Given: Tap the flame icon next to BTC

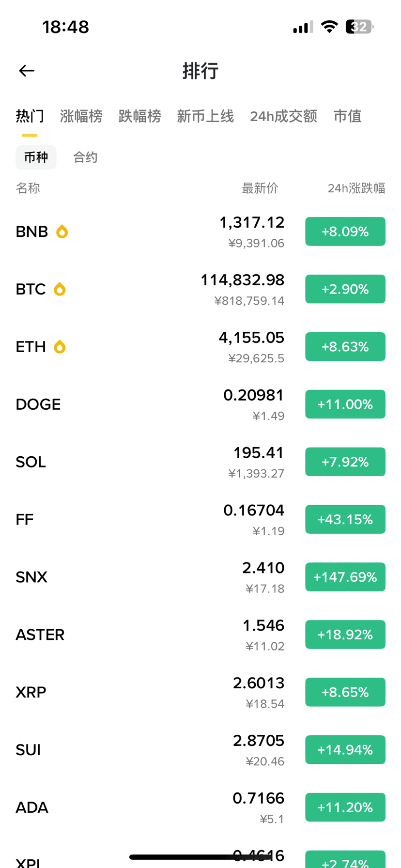Looking at the screenshot, I should (x=60, y=289).
